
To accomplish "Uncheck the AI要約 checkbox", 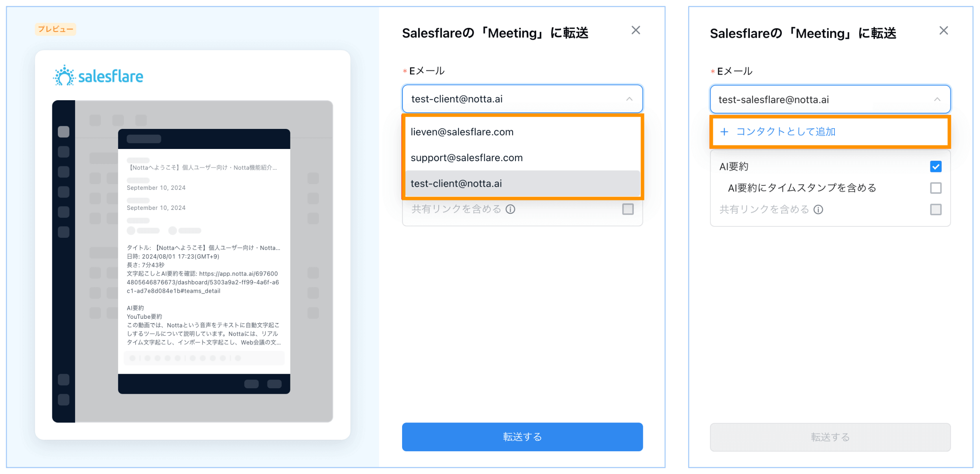I will click(936, 167).
